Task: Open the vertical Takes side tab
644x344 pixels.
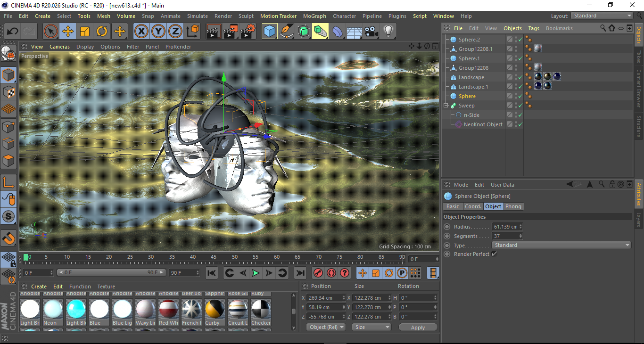Action: pyautogui.click(x=639, y=57)
